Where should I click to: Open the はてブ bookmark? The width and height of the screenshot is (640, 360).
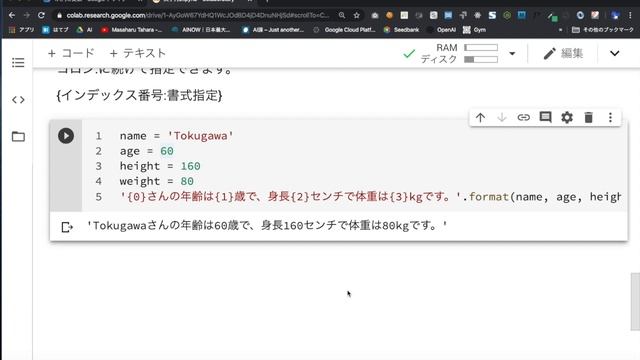click(55, 30)
